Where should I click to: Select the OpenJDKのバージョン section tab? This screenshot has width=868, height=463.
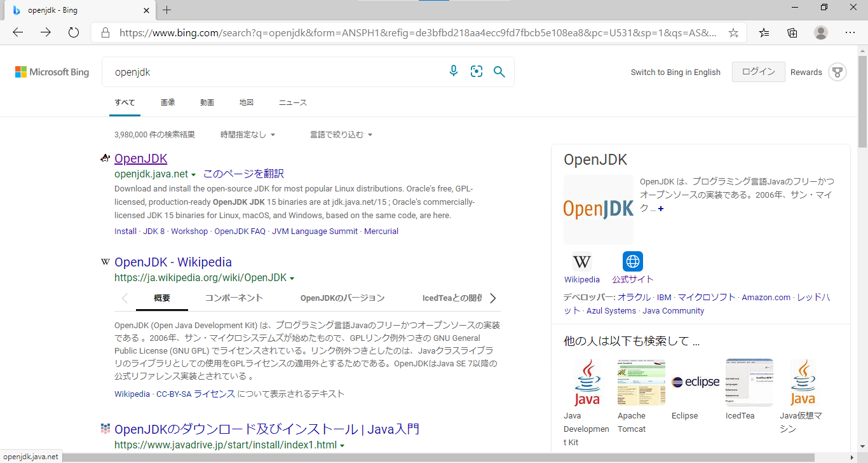click(x=342, y=298)
